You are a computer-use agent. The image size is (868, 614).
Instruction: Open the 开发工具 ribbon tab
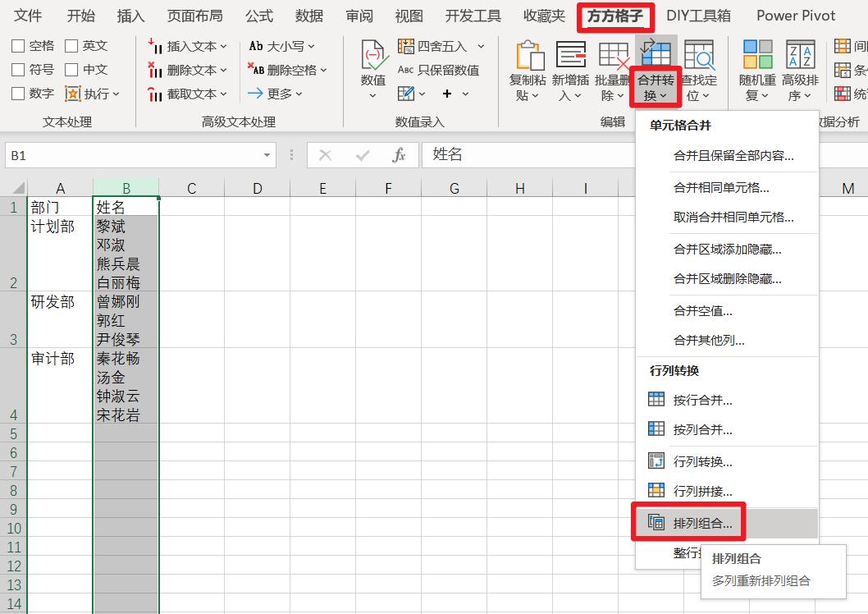(x=472, y=16)
